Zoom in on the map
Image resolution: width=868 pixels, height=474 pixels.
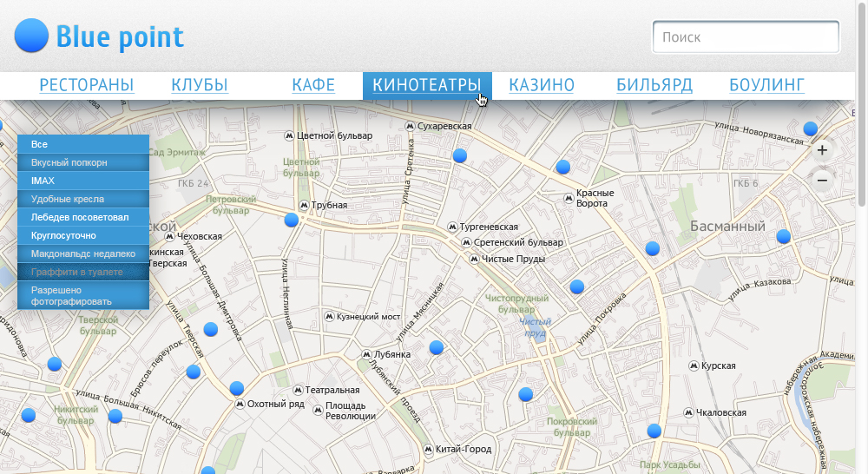click(822, 150)
